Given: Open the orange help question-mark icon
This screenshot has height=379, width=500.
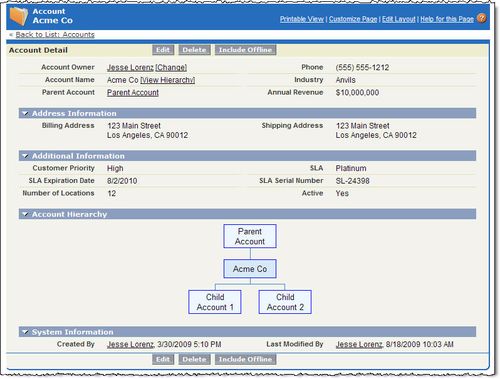Looking at the screenshot, I should pyautogui.click(x=481, y=18).
